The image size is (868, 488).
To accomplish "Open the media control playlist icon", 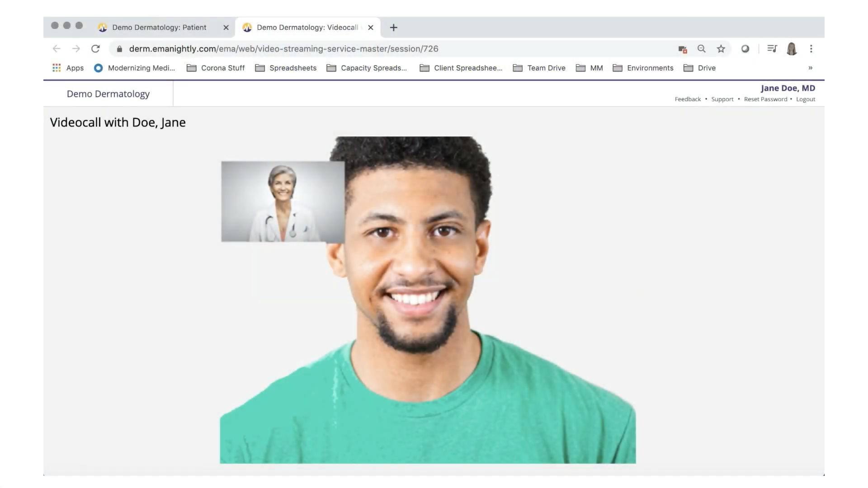I will pos(772,49).
